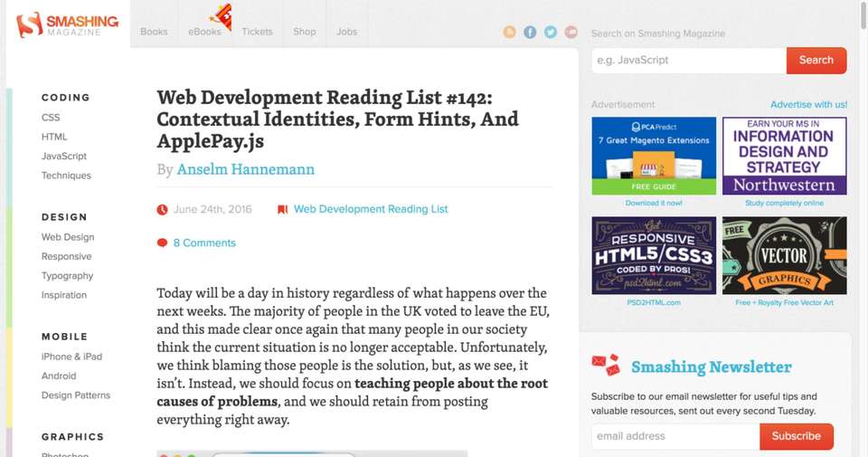Click the red clock icon beside date
The image size is (868, 457).
pos(162,209)
